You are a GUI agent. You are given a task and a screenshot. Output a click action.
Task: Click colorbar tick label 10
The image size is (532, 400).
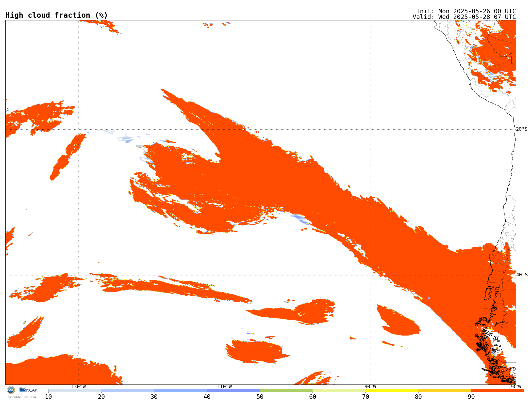click(x=49, y=397)
